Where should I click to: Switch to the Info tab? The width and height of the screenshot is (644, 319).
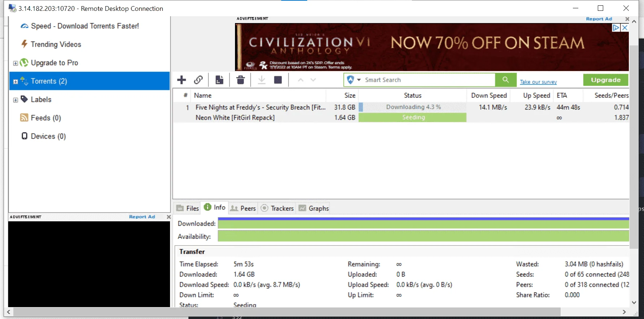point(215,207)
